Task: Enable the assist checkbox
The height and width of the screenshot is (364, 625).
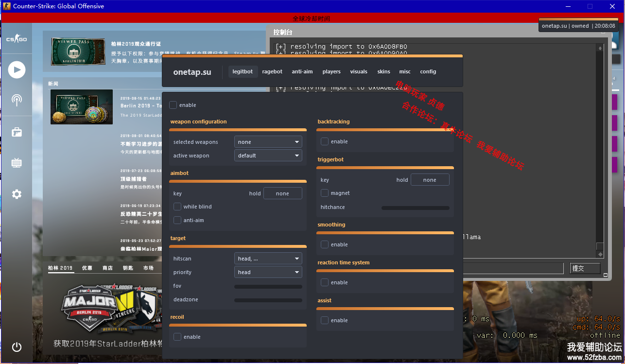Action: click(325, 320)
